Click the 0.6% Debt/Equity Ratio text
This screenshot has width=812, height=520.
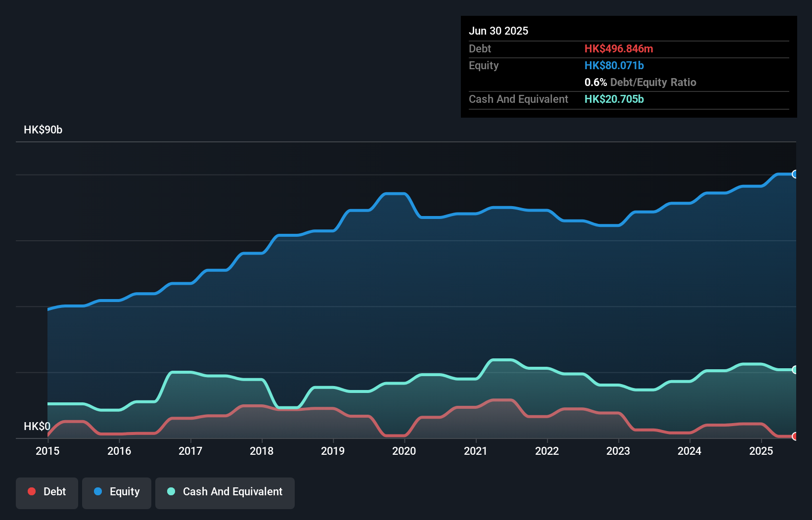pos(640,82)
